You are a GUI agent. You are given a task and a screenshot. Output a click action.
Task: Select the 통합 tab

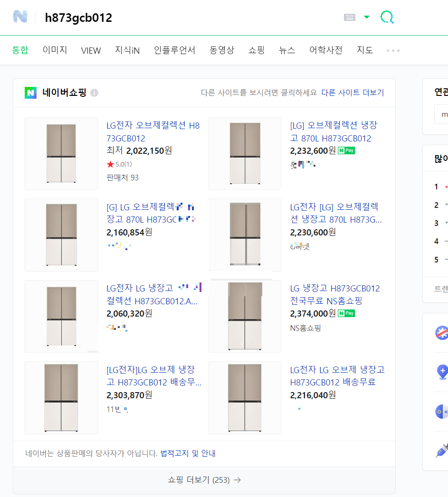pyautogui.click(x=20, y=50)
